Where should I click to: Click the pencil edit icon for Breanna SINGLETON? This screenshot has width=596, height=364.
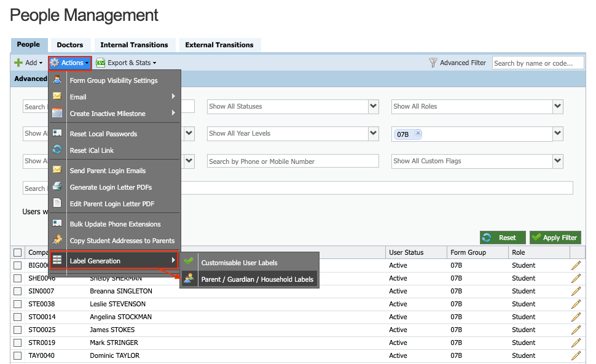tap(576, 291)
